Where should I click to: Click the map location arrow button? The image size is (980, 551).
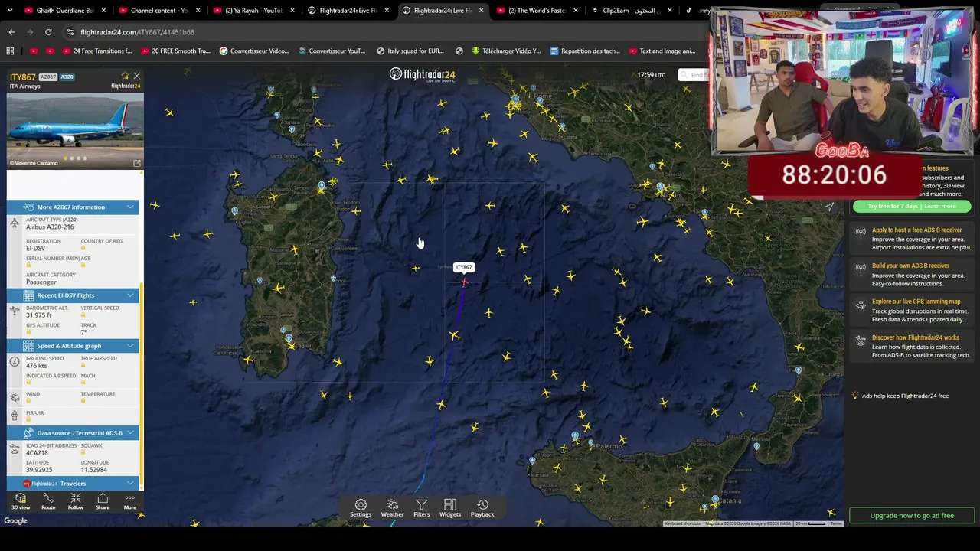(829, 207)
